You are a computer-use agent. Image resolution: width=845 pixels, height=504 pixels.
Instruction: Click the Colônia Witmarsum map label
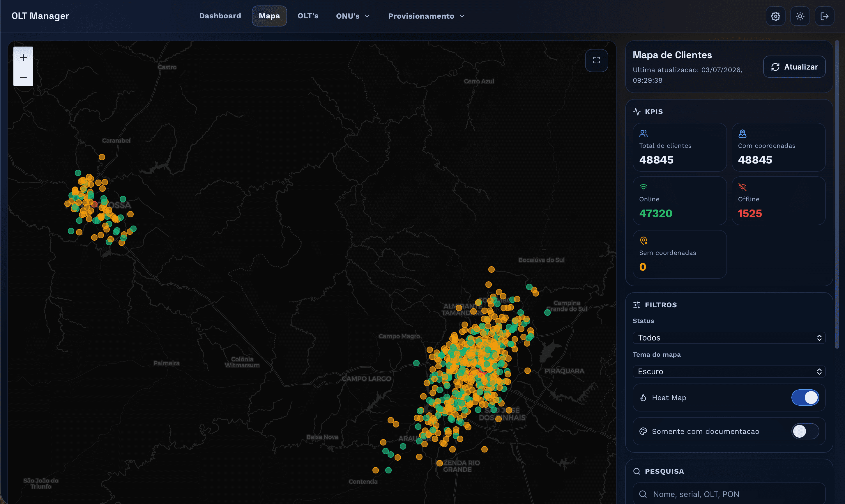(x=242, y=362)
